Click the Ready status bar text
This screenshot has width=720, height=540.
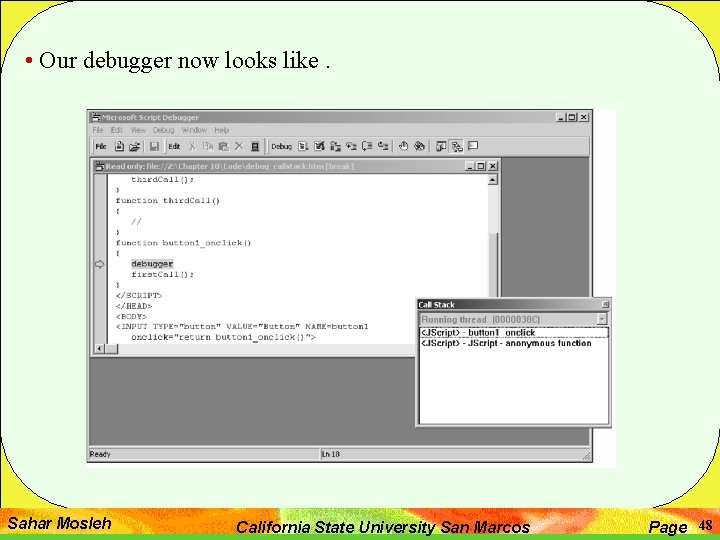(x=100, y=454)
